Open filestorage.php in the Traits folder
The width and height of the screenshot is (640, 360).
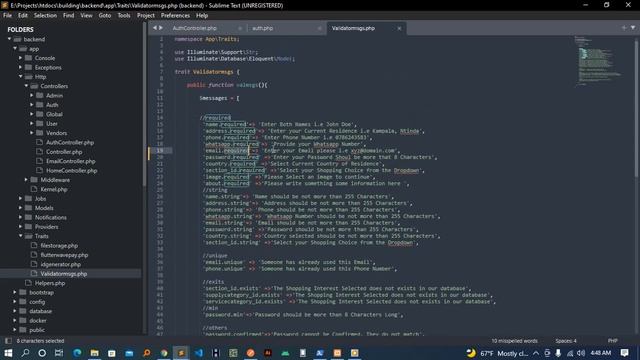point(59,246)
